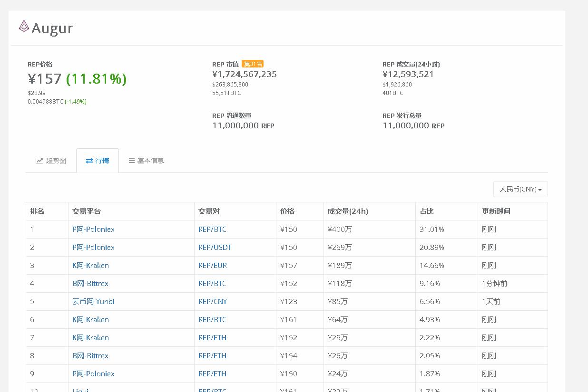Click the Augur page title
588x392 pixels.
[x=52, y=29]
